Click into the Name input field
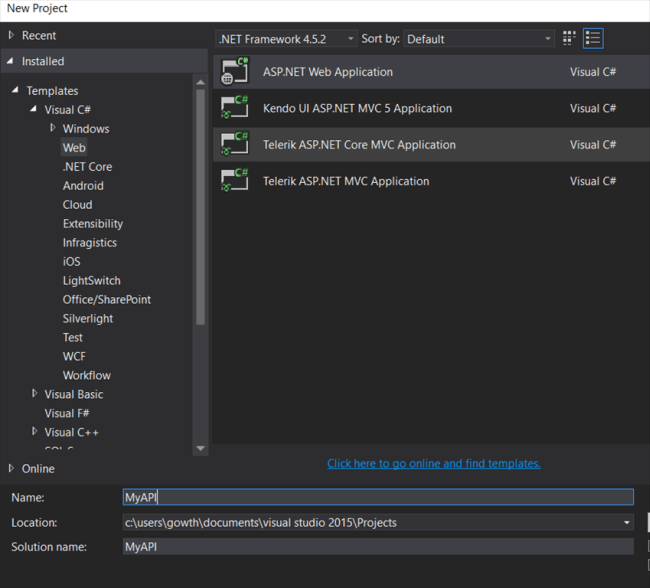This screenshot has height=588, width=650. point(378,497)
